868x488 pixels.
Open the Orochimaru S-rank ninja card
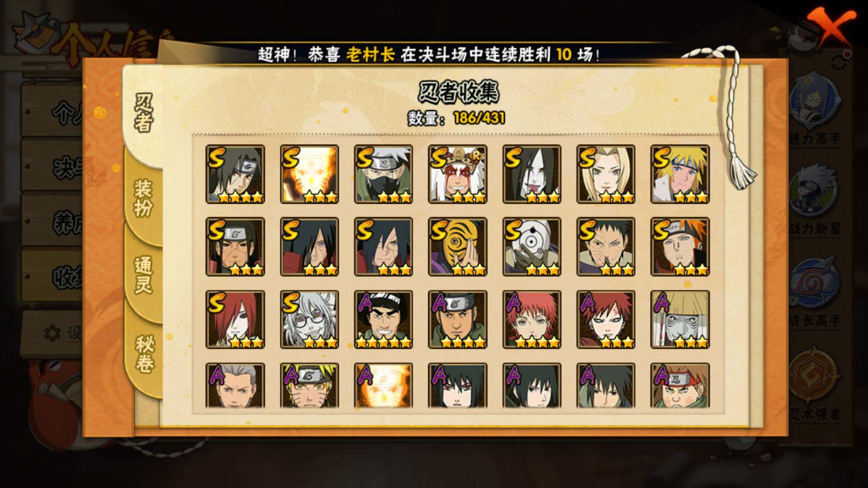tap(532, 174)
